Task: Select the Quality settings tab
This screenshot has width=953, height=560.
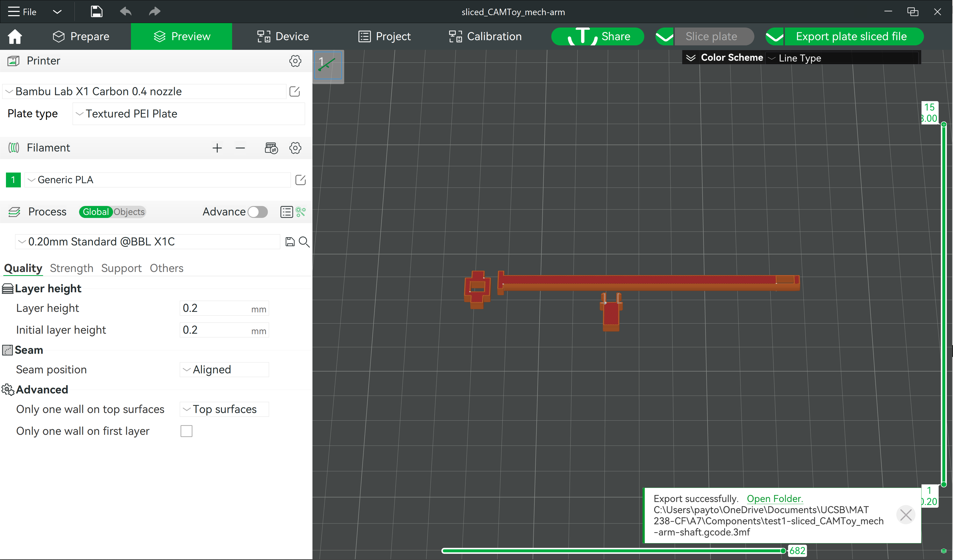Action: point(23,268)
